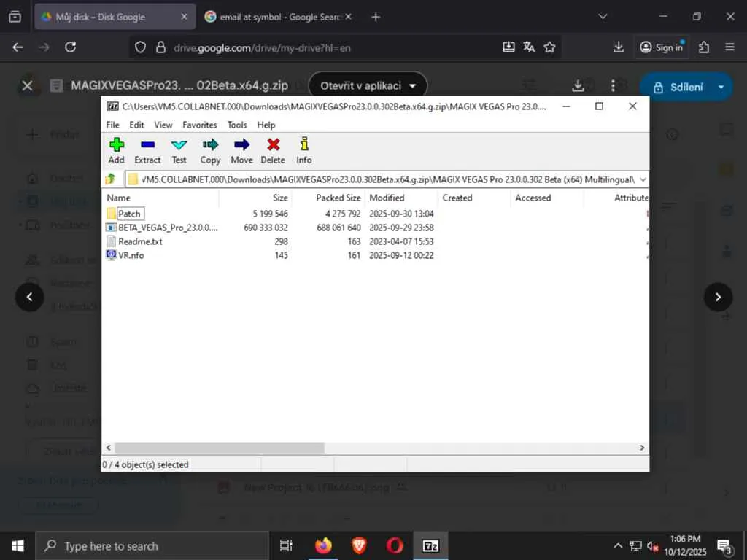The height and width of the screenshot is (560, 747).
Task: Go to next file in preview
Action: click(718, 297)
